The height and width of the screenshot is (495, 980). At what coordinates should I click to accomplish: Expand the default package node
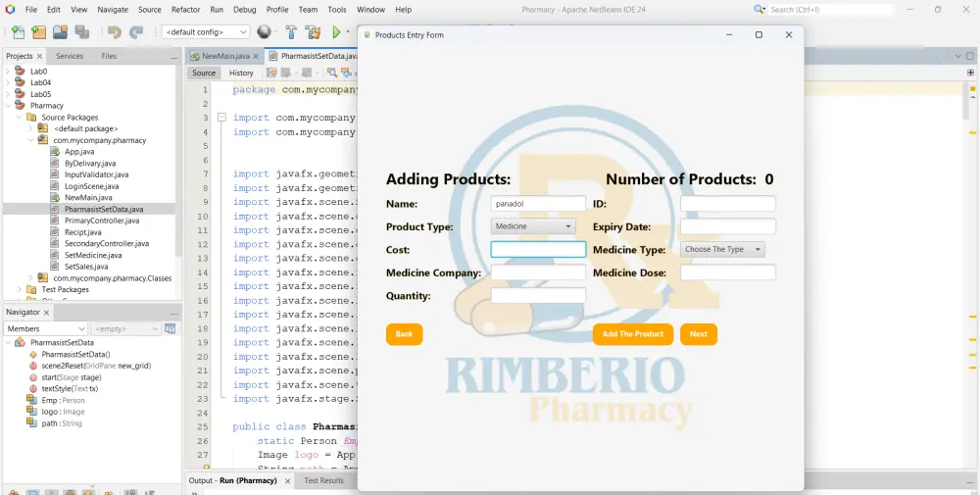click(x=30, y=128)
